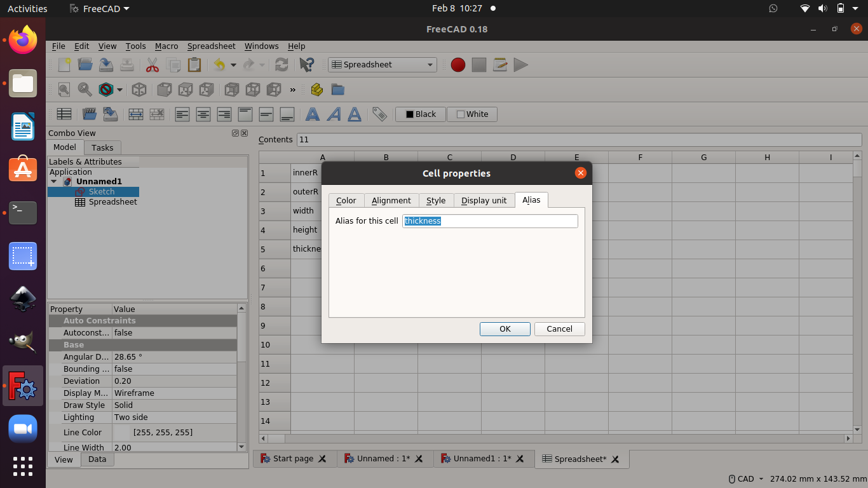Image resolution: width=868 pixels, height=488 pixels.
Task: Click the cell properties tag icon
Action: [x=379, y=114]
